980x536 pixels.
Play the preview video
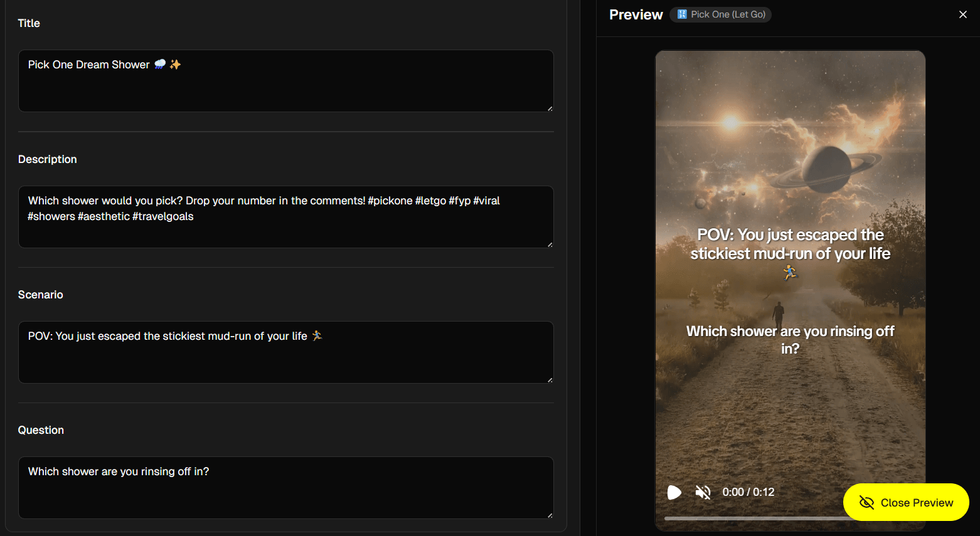tap(674, 492)
